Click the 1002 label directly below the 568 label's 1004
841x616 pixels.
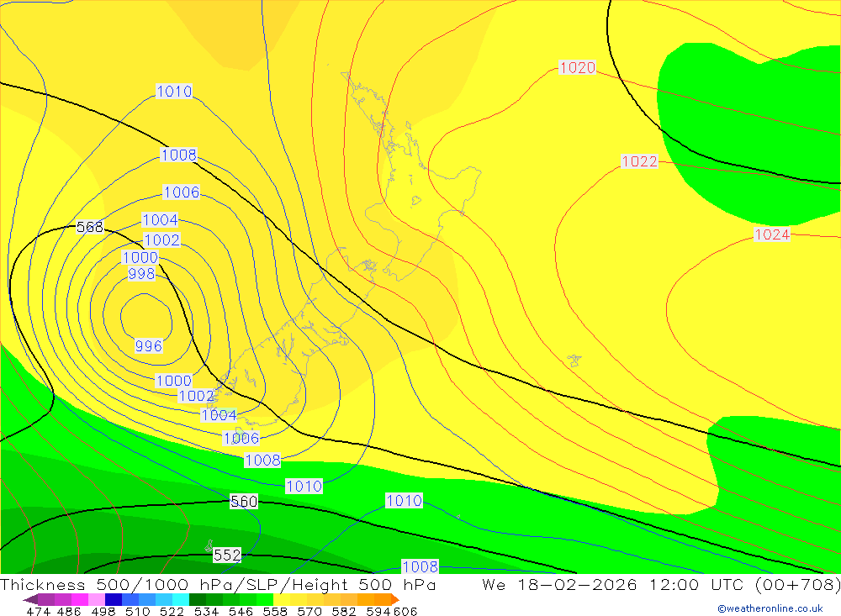[x=162, y=240]
